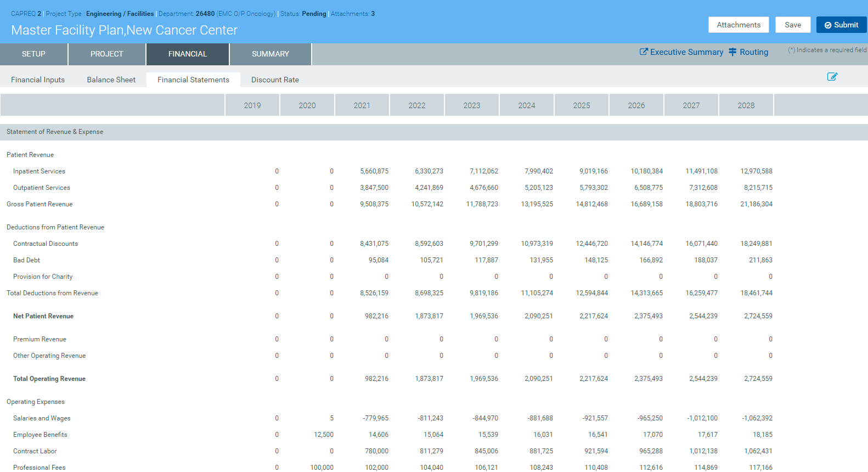Open the Executive Summary link
The width and height of the screenshot is (868, 472).
(681, 52)
